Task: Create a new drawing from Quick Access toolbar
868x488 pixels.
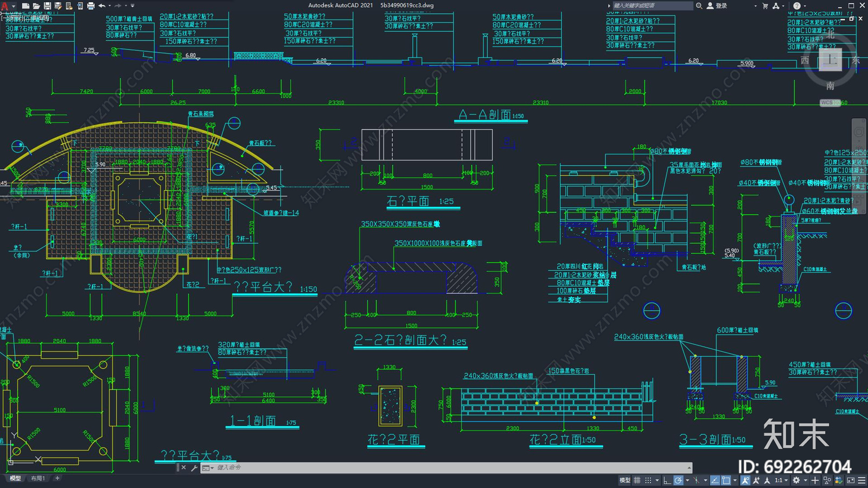Action: tap(25, 6)
